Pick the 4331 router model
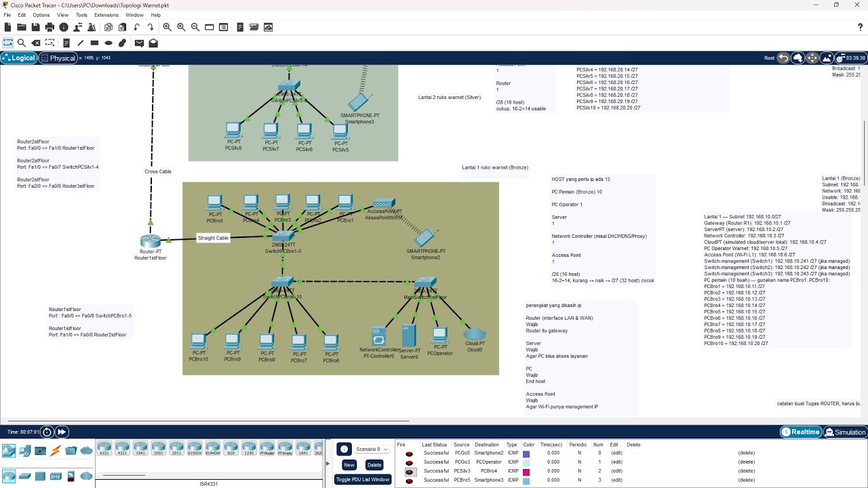Screen dimensions: 868x488 tap(104, 448)
